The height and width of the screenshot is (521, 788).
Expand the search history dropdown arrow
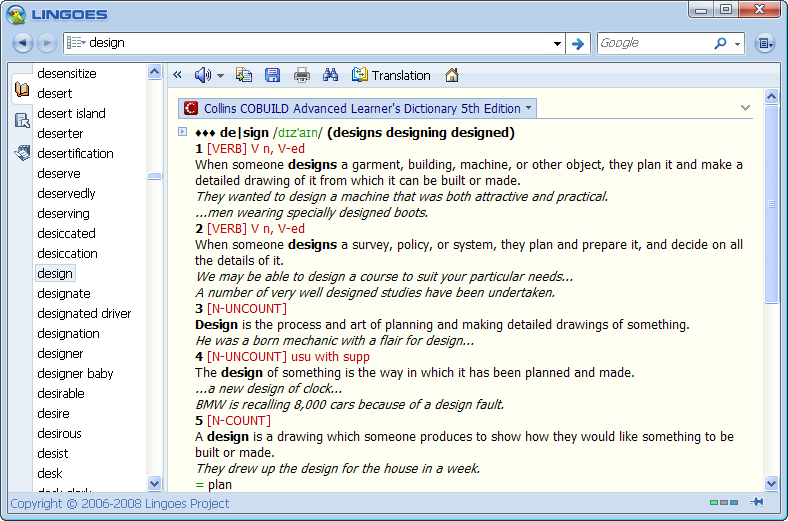click(557, 44)
